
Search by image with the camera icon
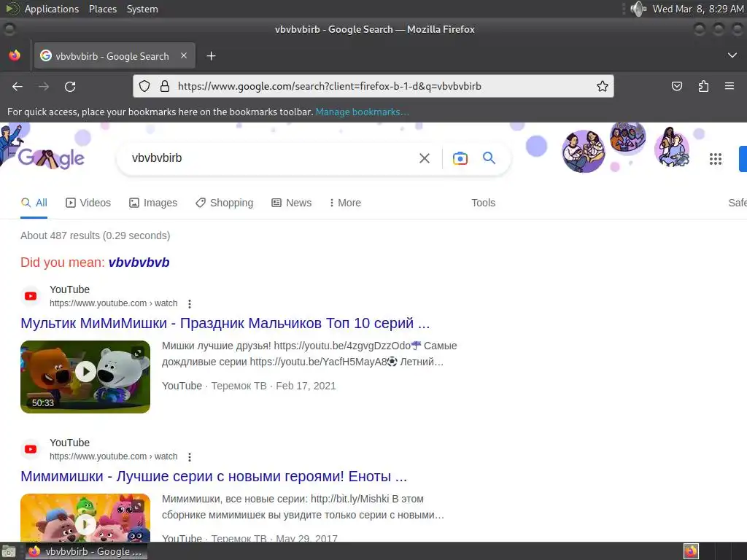(460, 158)
